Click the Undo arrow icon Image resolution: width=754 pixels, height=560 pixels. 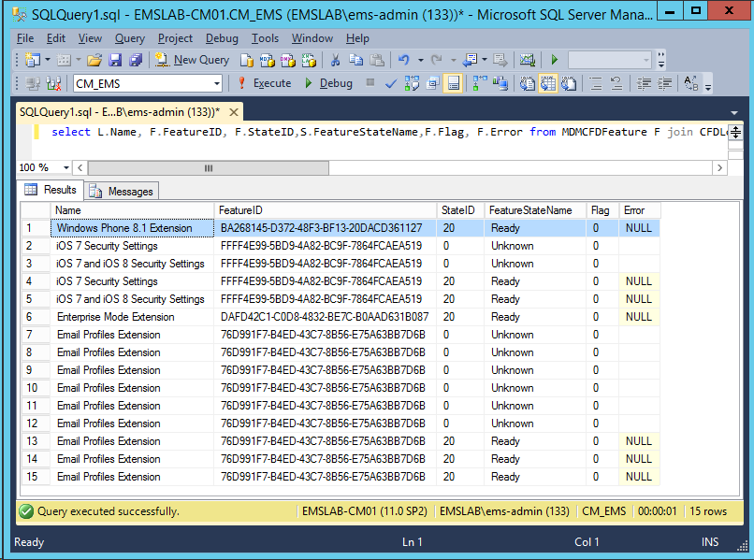coord(403,60)
